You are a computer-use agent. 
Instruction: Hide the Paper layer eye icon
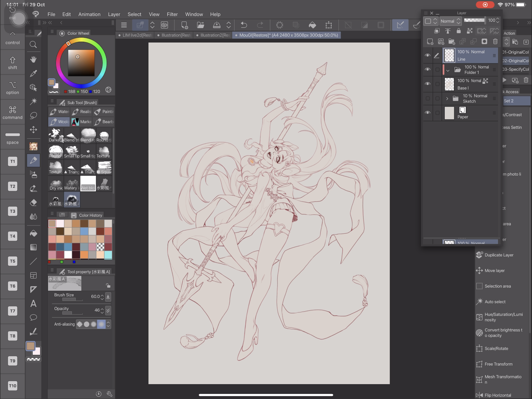point(427,113)
